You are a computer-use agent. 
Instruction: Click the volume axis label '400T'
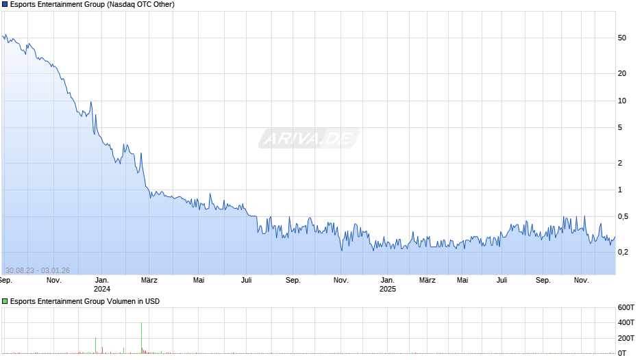click(x=626, y=322)
